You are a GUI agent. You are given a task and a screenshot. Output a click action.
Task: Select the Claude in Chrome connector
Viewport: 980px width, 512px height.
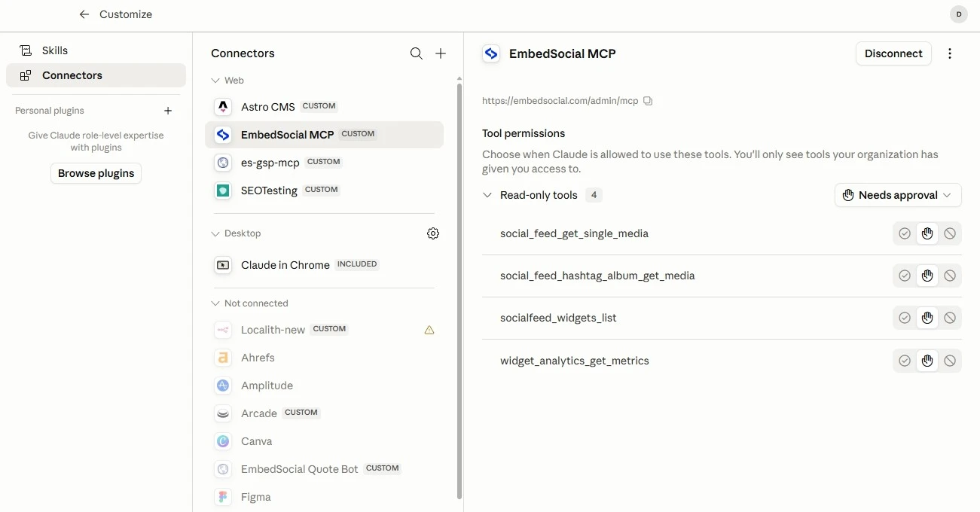coord(324,265)
